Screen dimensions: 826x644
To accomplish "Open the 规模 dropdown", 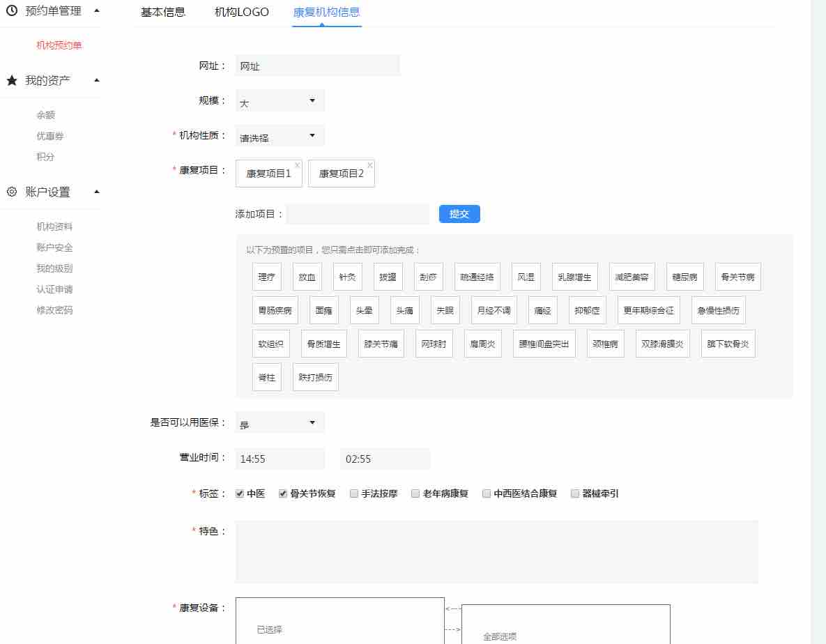I will (x=280, y=101).
